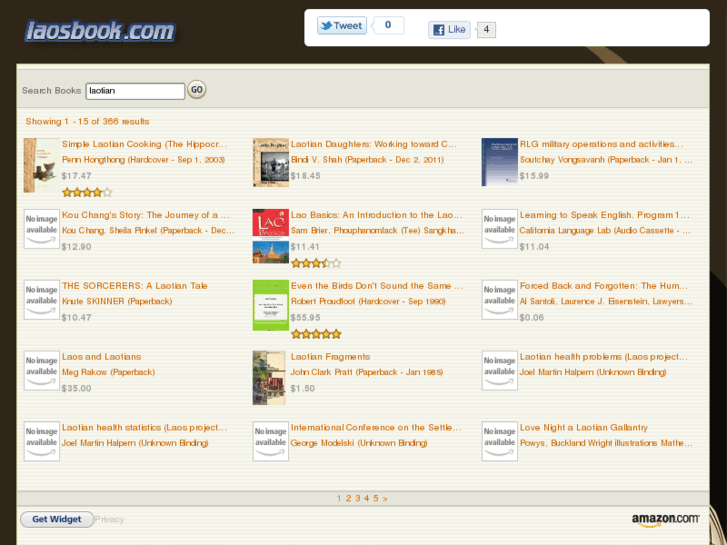
Task: Click International Conference no-image placeholder
Action: (271, 441)
